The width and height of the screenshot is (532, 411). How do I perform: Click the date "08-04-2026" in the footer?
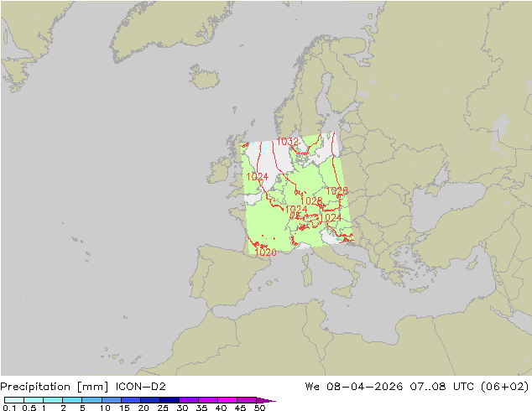[x=364, y=387]
